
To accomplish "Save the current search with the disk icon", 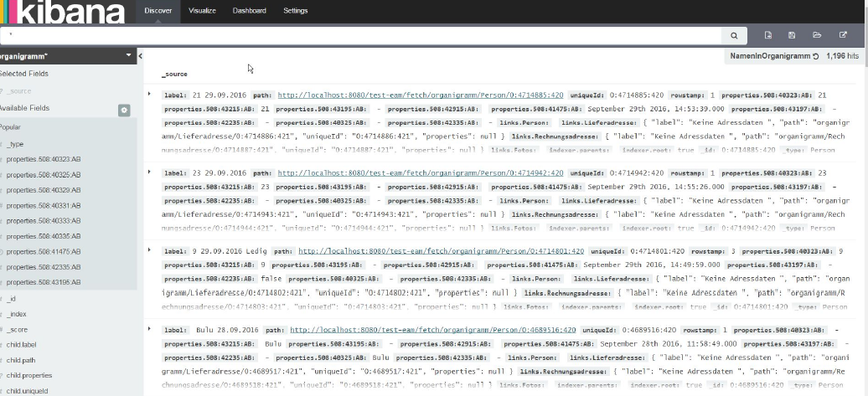I will 792,35.
